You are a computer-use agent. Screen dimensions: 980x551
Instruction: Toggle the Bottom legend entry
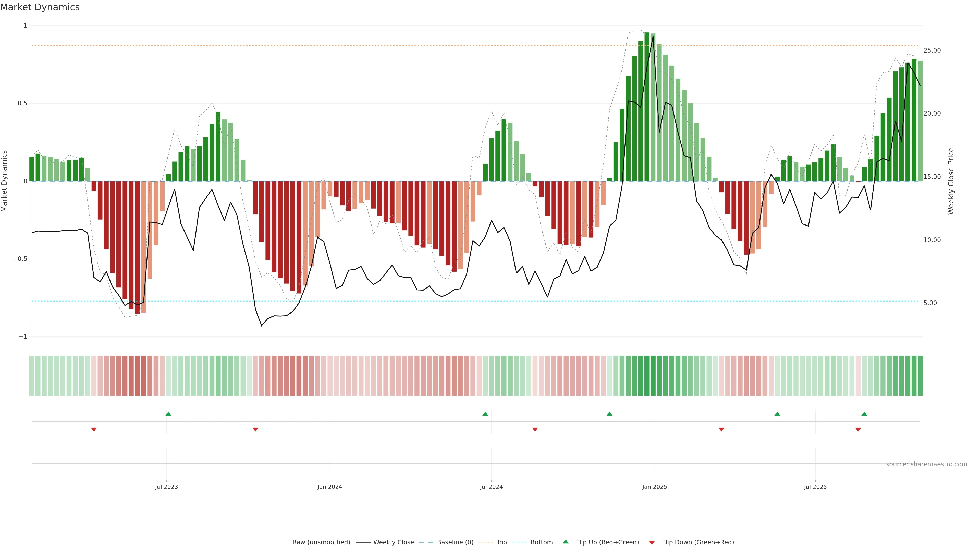point(541,542)
